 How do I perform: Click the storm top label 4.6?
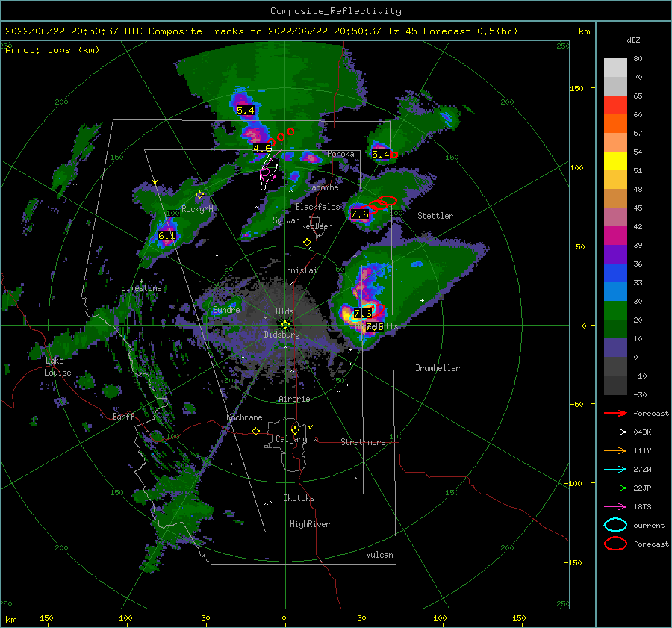262,149
